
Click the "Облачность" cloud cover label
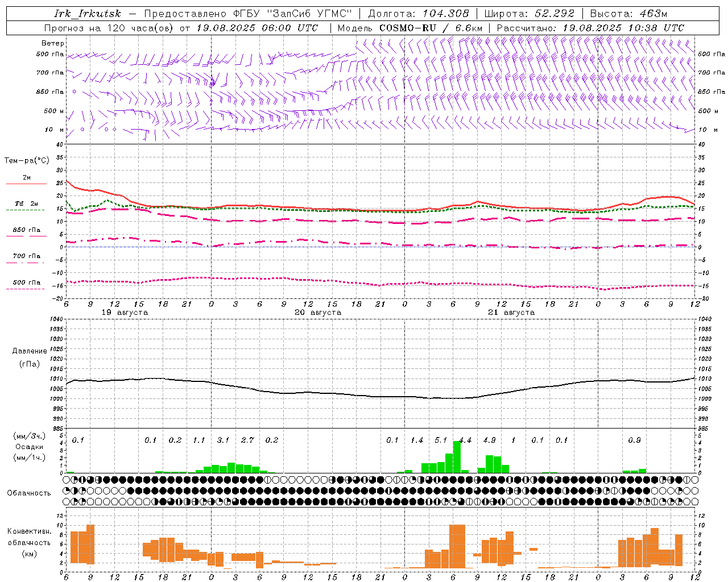click(29, 493)
